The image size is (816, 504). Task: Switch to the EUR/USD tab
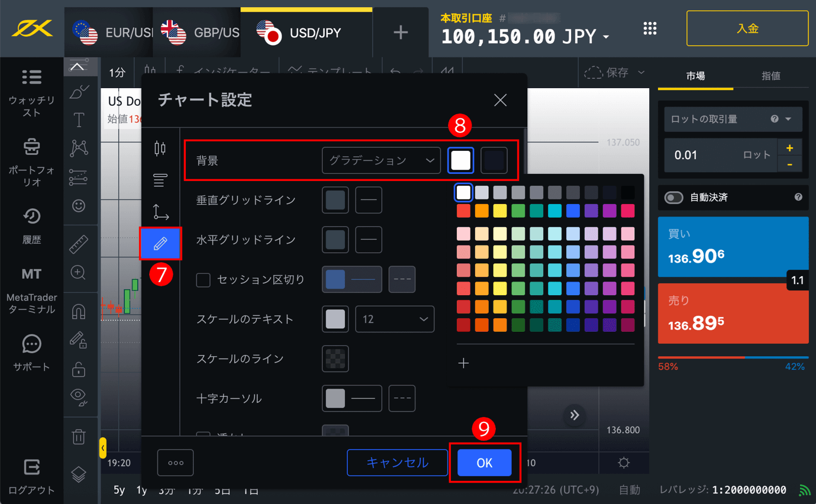click(108, 33)
